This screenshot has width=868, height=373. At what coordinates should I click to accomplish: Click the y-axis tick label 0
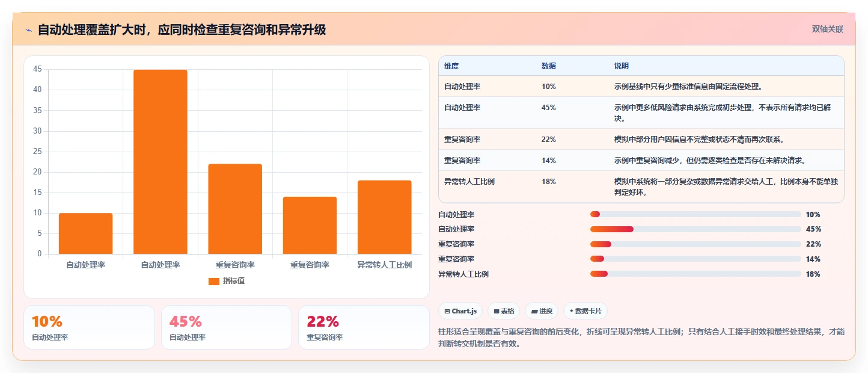tap(40, 254)
